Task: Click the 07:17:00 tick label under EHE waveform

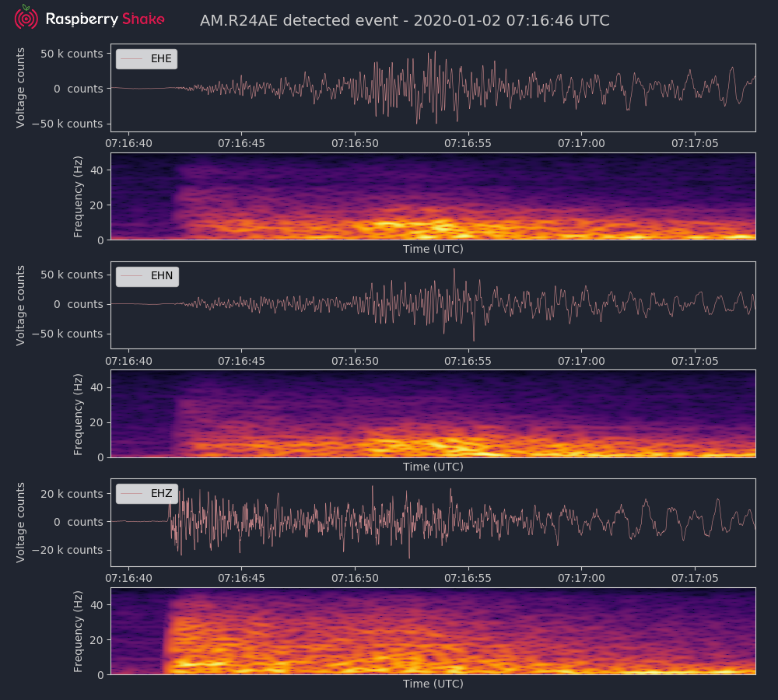Action: click(x=581, y=143)
